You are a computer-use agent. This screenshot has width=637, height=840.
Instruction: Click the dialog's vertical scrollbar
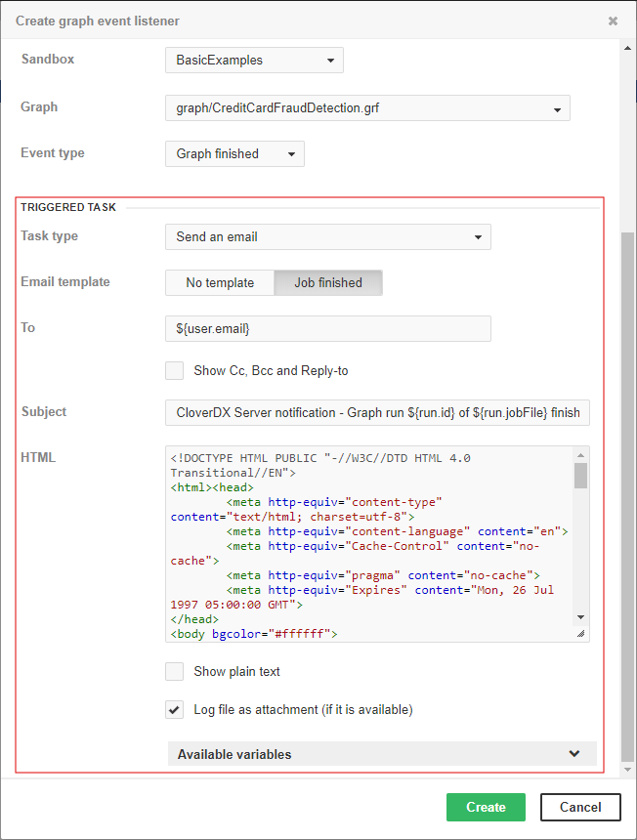click(626, 391)
